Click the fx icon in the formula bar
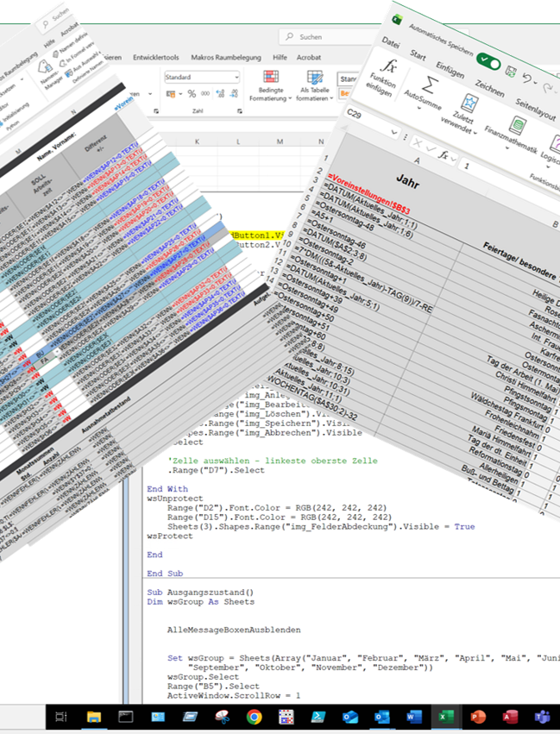This screenshot has height=734, width=560. point(444,154)
